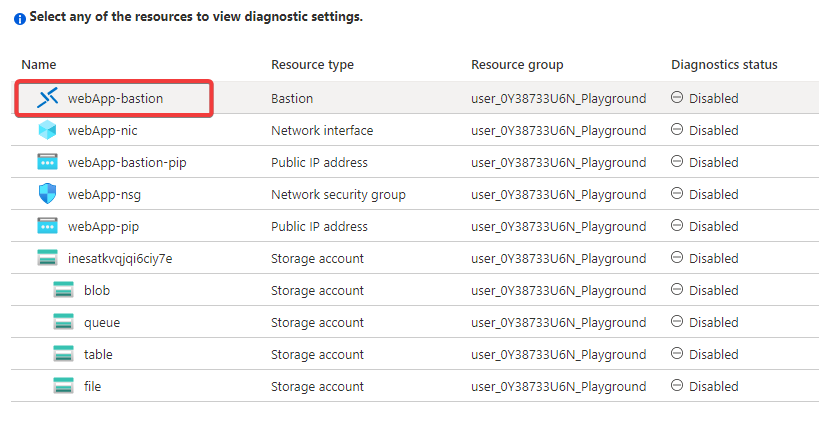
Task: Sort by the Resource group column header
Action: click(x=517, y=65)
